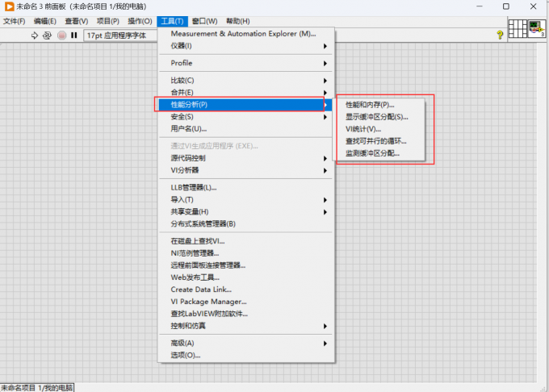Open the 操作(O) menu
This screenshot has height=392, width=549.
coord(140,21)
